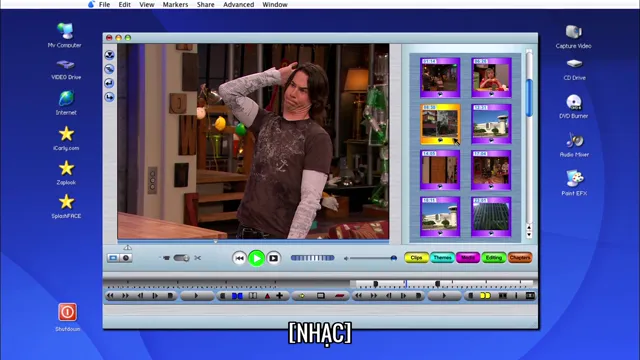Viewport: 640px width, 360px height.
Task: Click the yellow double-bracket icon in the right toolbar
Action: tap(485, 296)
